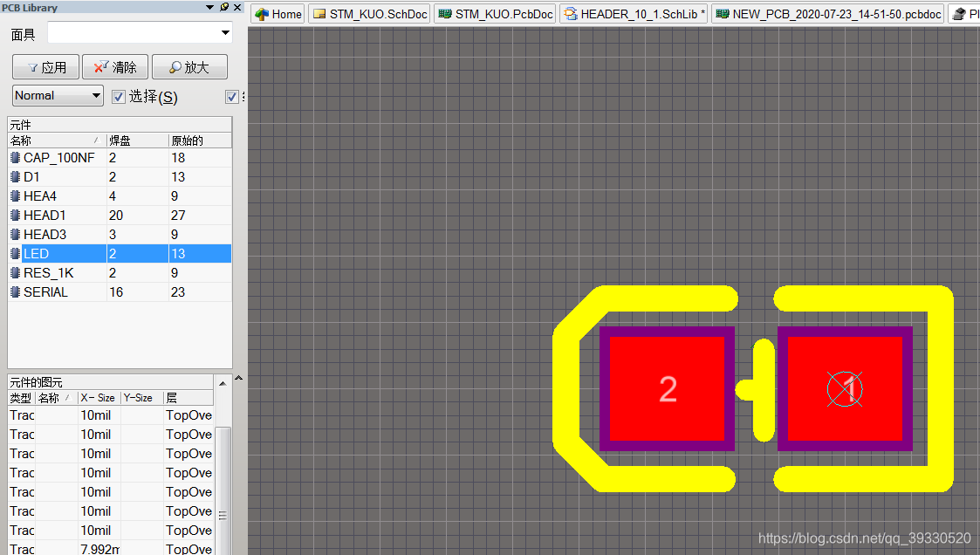
Task: Click the HEA4 component icon
Action: pyautogui.click(x=16, y=196)
